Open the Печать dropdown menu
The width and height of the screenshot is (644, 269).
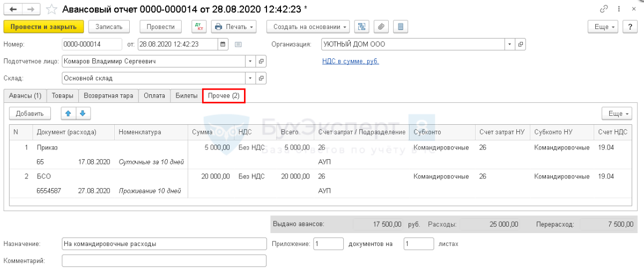point(234,27)
